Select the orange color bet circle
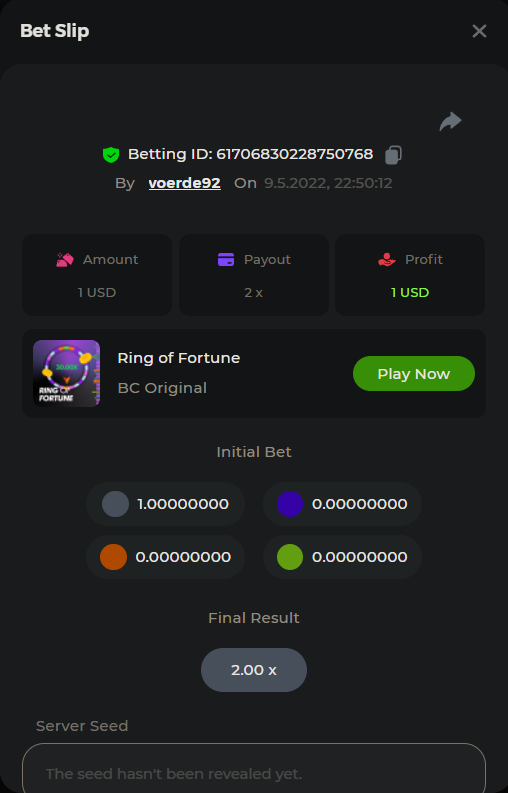 (113, 557)
